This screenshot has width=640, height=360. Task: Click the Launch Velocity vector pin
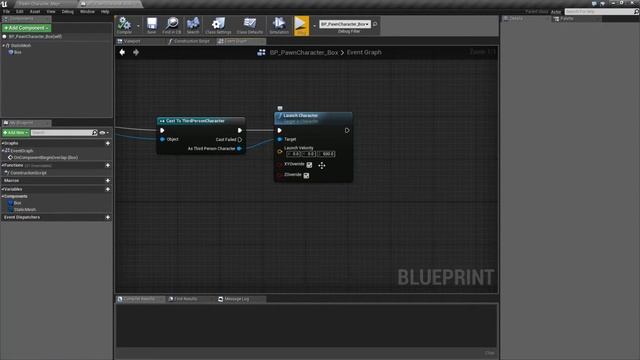[x=280, y=151]
